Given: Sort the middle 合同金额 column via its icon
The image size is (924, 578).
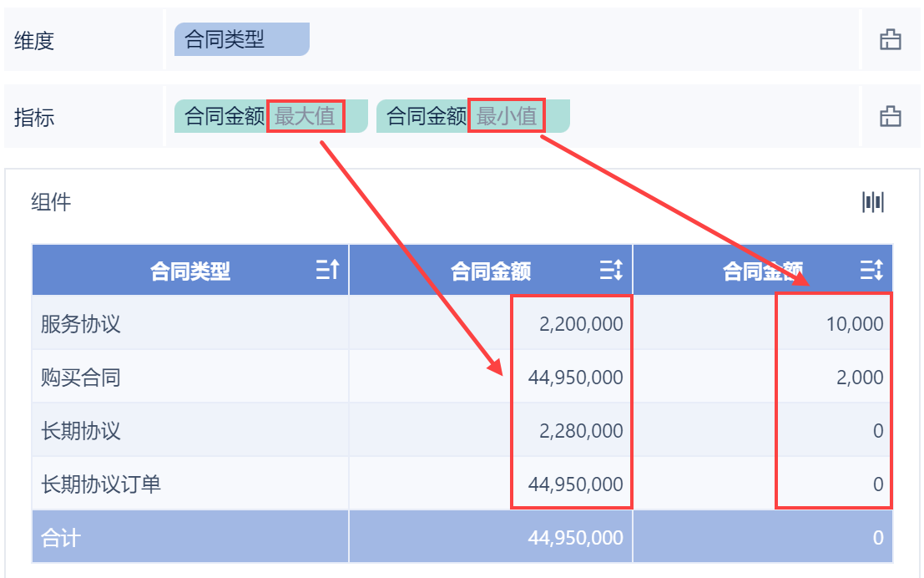Looking at the screenshot, I should (611, 270).
